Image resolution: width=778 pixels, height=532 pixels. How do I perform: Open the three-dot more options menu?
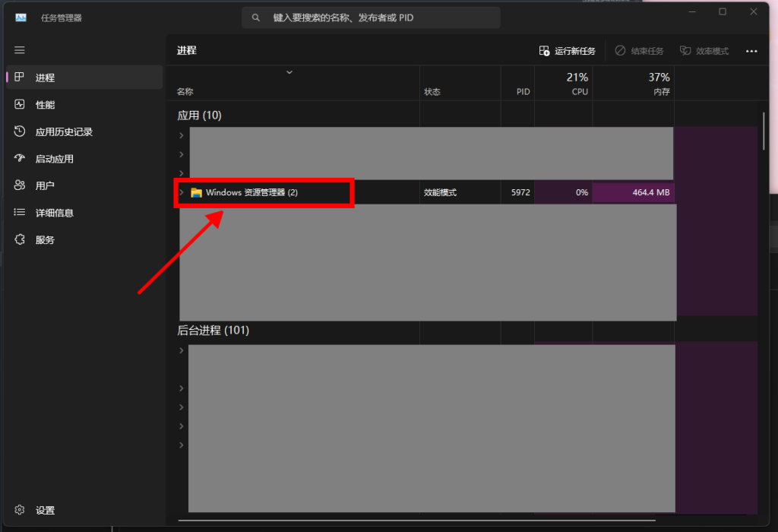click(751, 51)
